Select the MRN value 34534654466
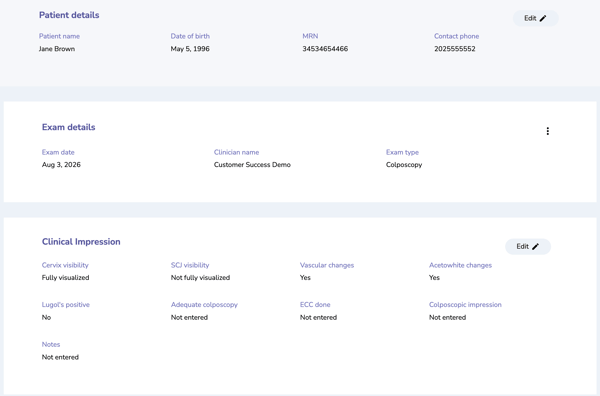 tap(325, 49)
